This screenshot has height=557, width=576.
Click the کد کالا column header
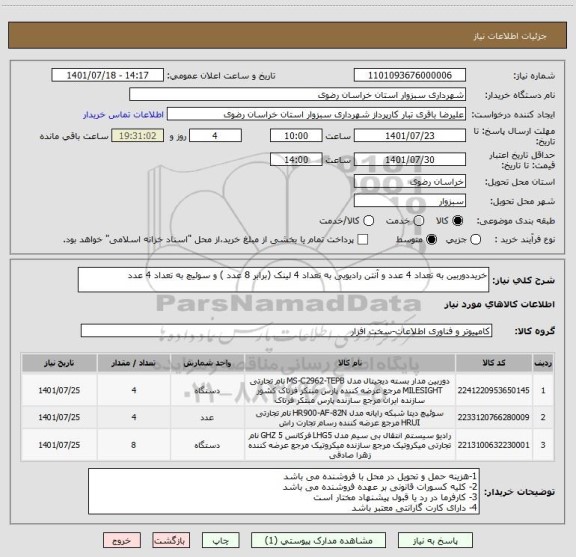(494, 363)
